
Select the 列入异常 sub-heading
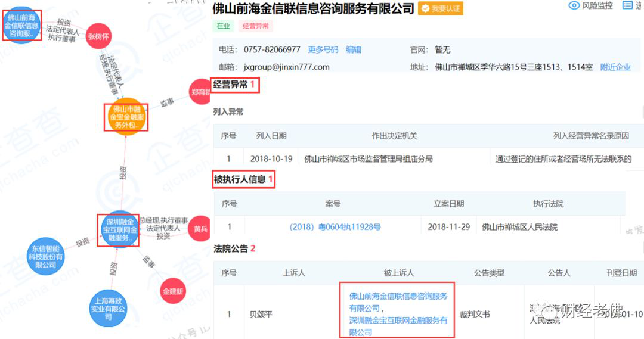point(228,111)
